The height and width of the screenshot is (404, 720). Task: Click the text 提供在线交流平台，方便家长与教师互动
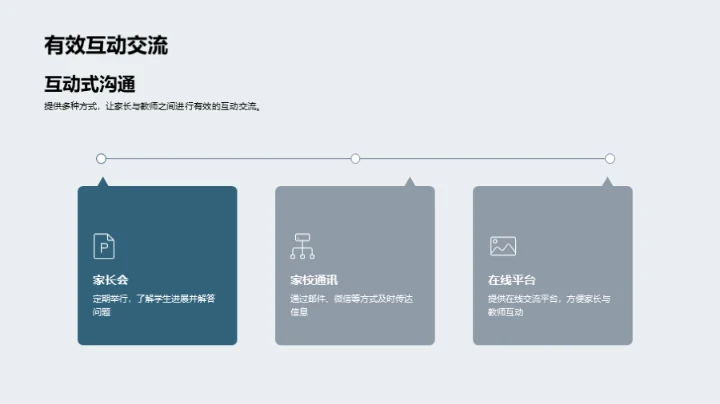[549, 305]
